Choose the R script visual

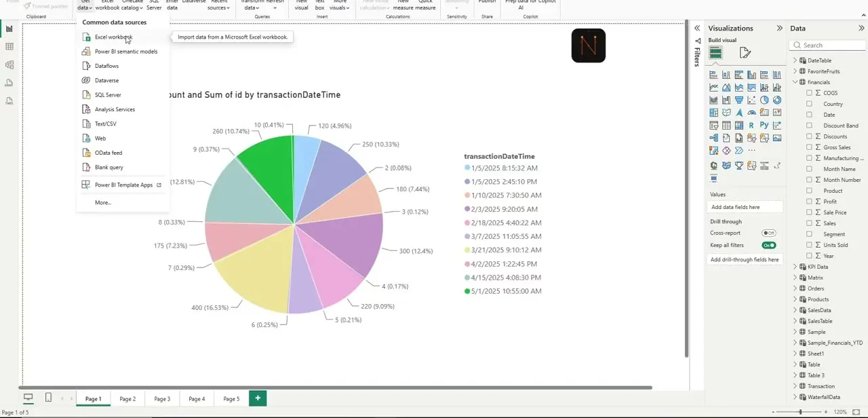(751, 126)
